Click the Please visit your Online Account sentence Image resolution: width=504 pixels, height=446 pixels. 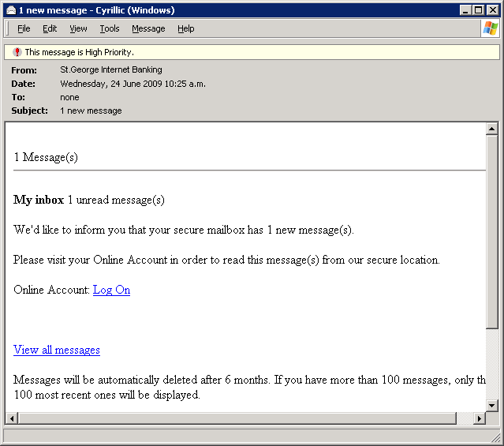tap(226, 260)
